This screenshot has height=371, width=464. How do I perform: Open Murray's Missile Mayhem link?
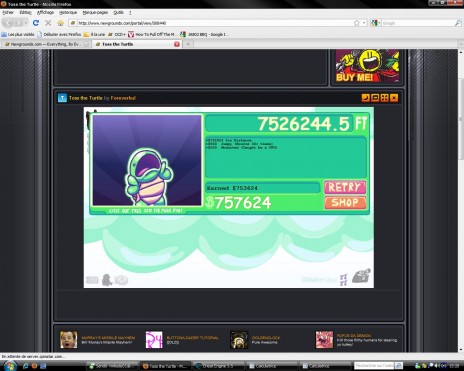(108, 338)
